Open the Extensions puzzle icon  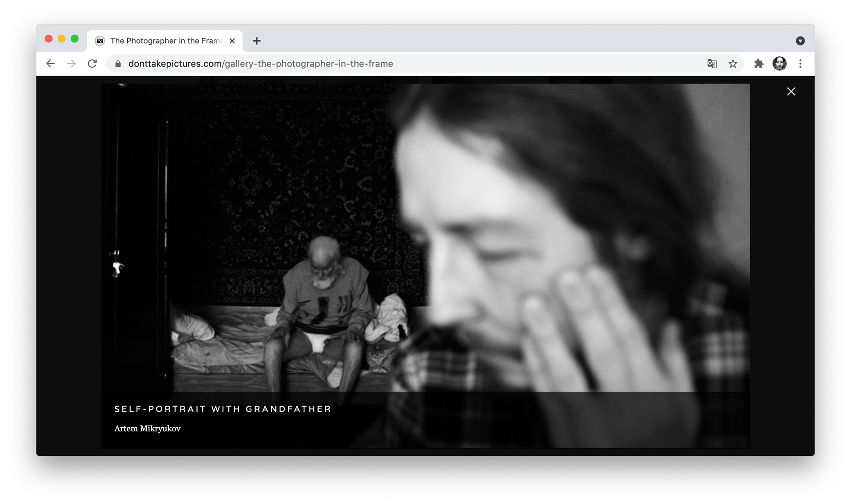[x=759, y=64]
